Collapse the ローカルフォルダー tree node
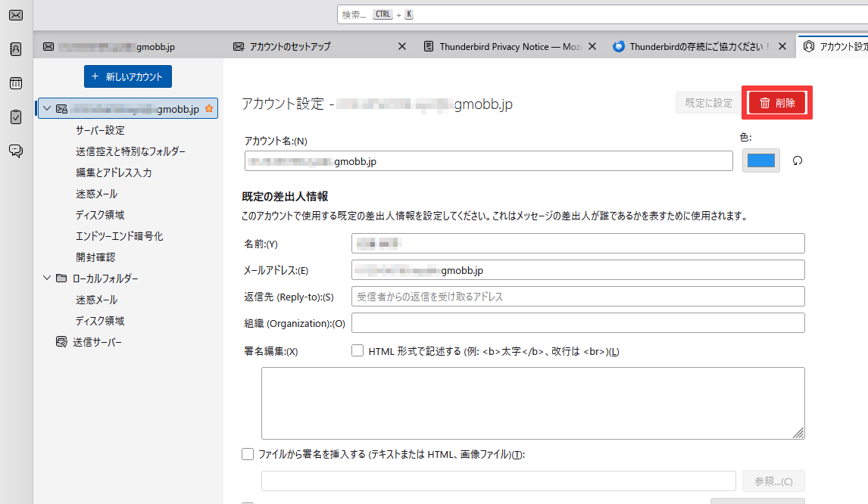 (x=47, y=278)
